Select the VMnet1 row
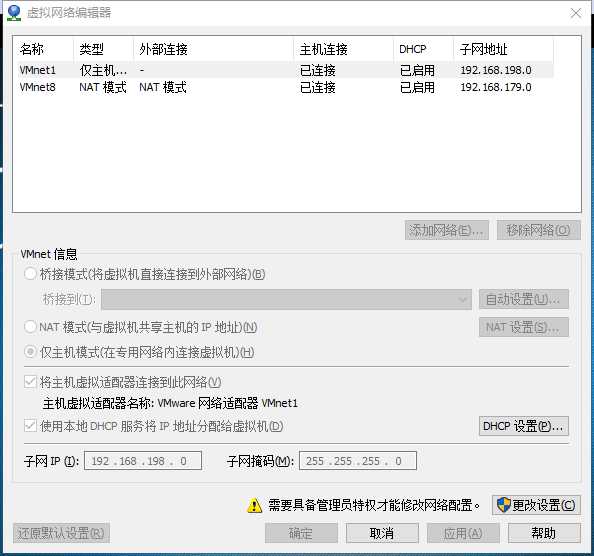 point(285,70)
